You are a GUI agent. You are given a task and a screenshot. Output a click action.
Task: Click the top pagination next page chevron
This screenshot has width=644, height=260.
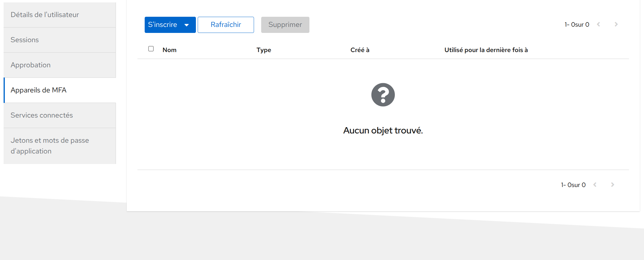coord(616,25)
